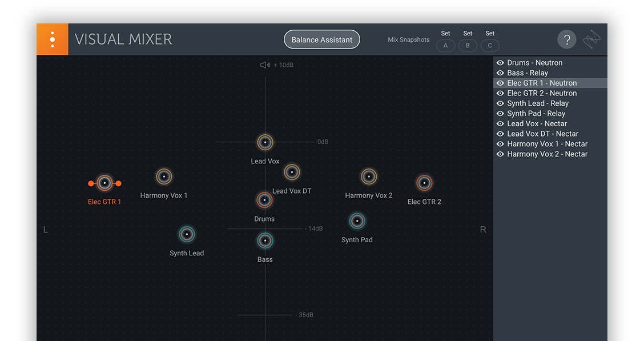The width and height of the screenshot is (644, 341).
Task: Select the Drums puck
Action: click(264, 200)
